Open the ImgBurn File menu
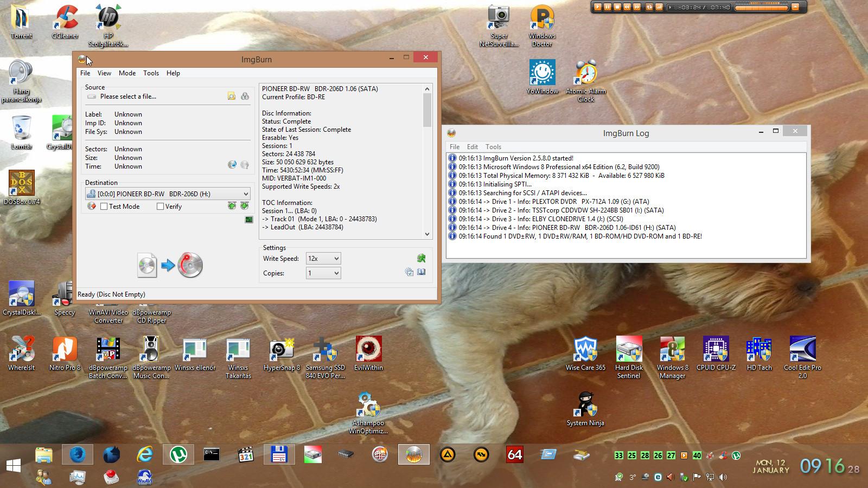Viewport: 868px width, 488px height. click(85, 73)
